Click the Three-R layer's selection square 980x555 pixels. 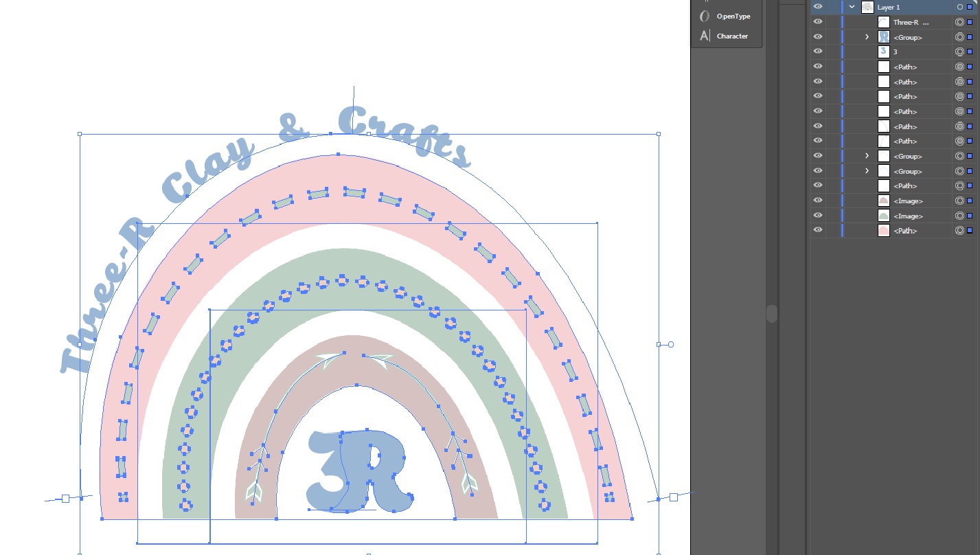pos(970,22)
